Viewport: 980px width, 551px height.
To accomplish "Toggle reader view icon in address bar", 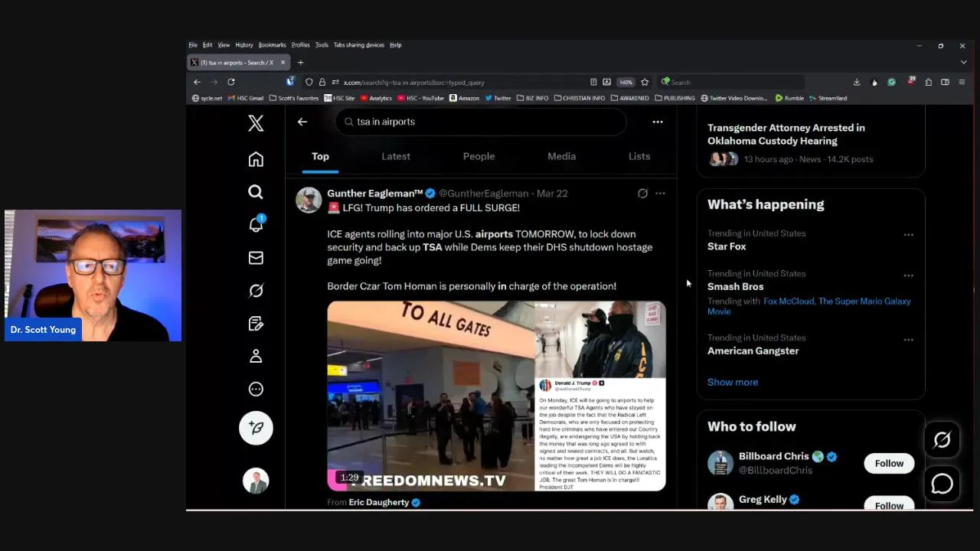I will tap(593, 82).
